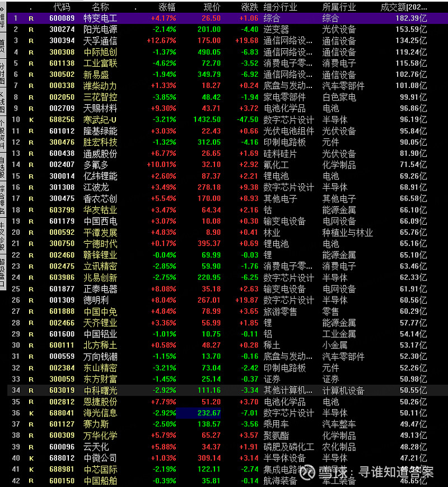Image resolution: width=448 pixels, height=487 pixels.
Task: Click the K marker on the 中微公司 row
Action: 31,458
